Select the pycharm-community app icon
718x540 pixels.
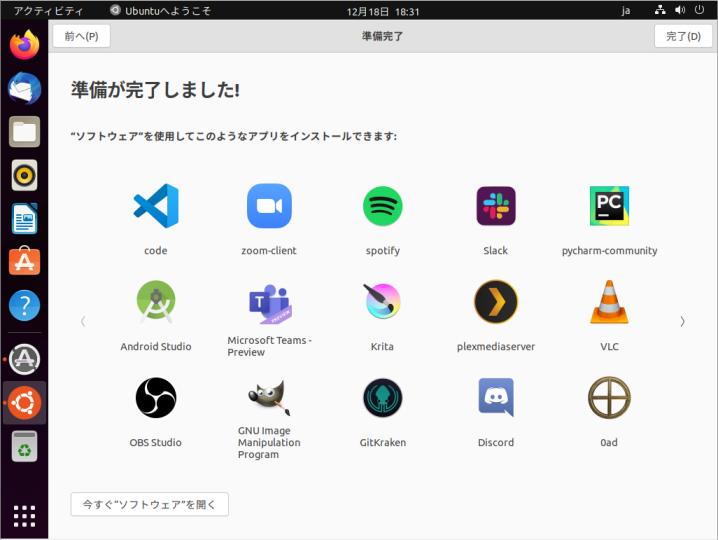point(609,206)
